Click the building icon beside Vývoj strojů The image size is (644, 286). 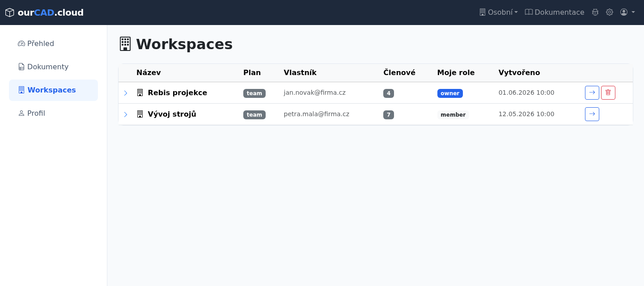click(x=140, y=114)
